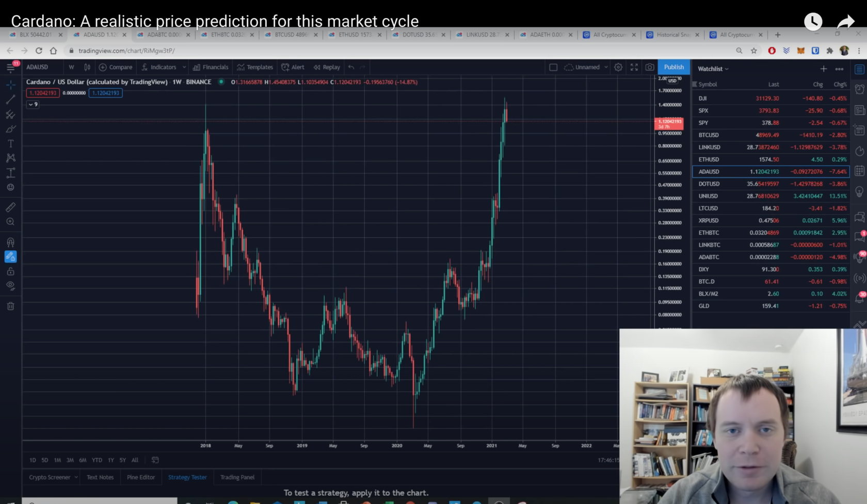Select the crosshair cursor tool
Screen dimensions: 867x504
pyautogui.click(x=10, y=85)
